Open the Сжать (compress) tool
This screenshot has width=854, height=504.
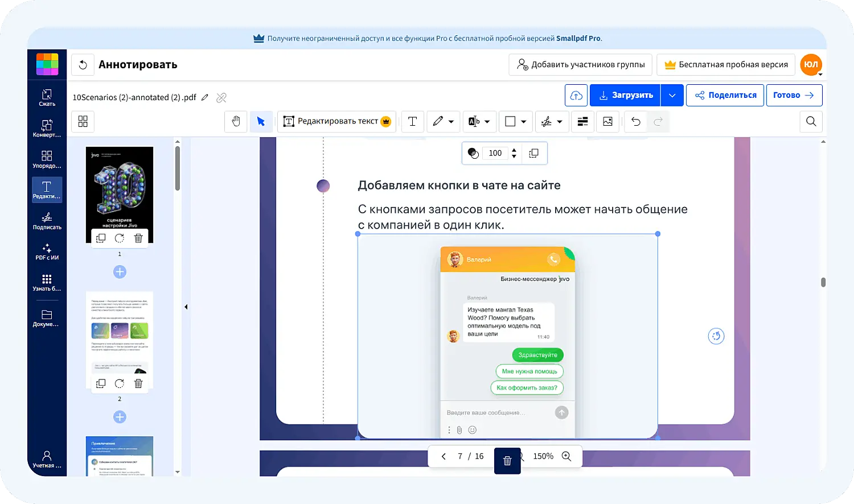47,97
